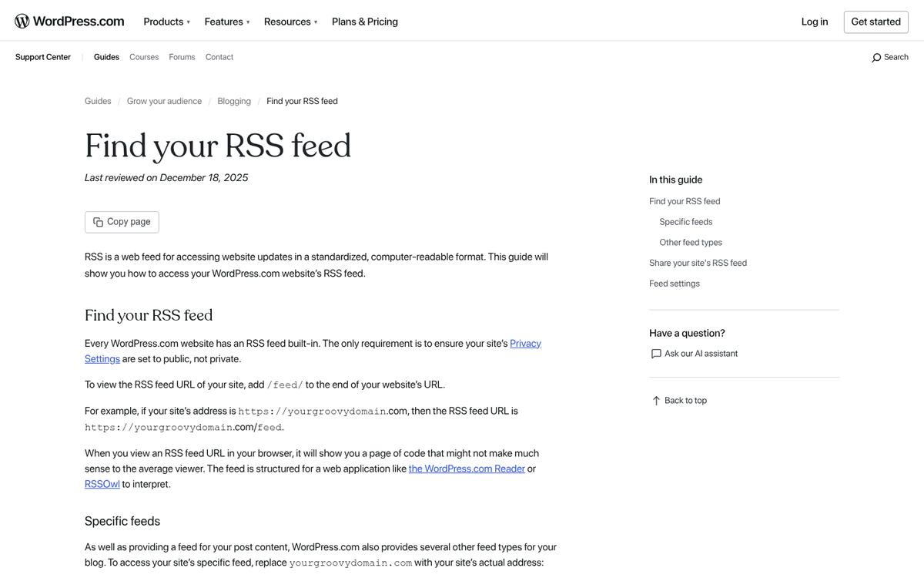This screenshot has width=924, height=578.
Task: Select the Forums navigation item
Action: pyautogui.click(x=182, y=57)
